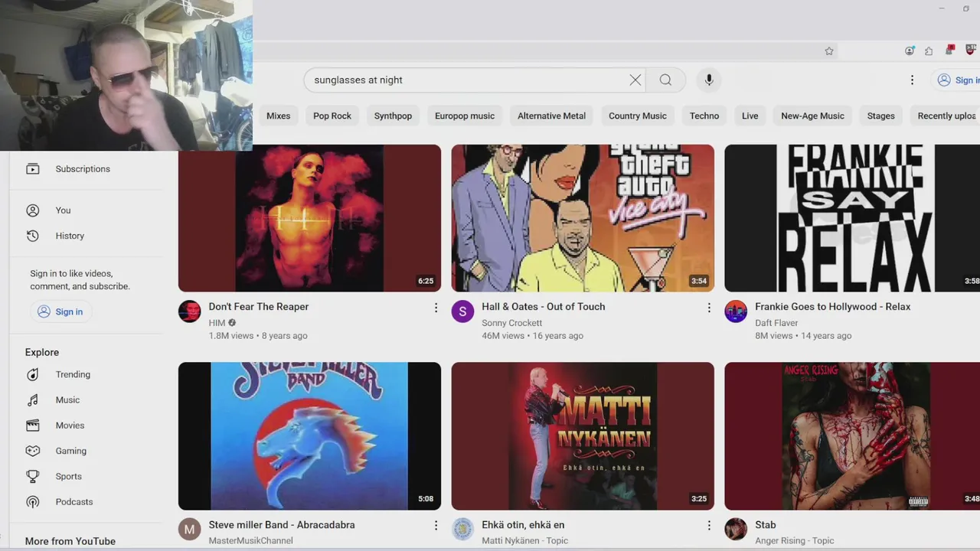This screenshot has height=551, width=980.
Task: Play the Steve Miller Band horse thumbnail
Action: tap(309, 436)
